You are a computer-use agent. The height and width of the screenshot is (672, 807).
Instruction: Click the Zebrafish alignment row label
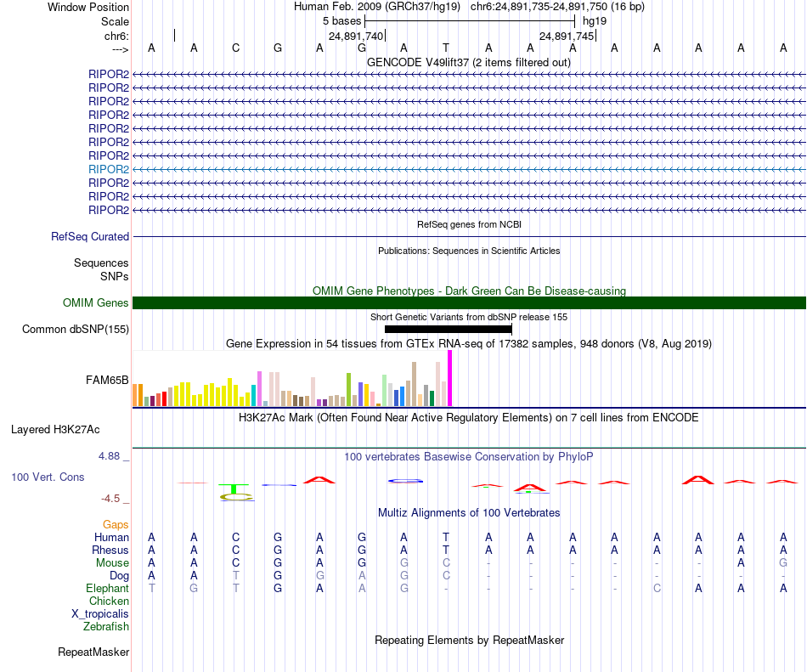(106, 627)
